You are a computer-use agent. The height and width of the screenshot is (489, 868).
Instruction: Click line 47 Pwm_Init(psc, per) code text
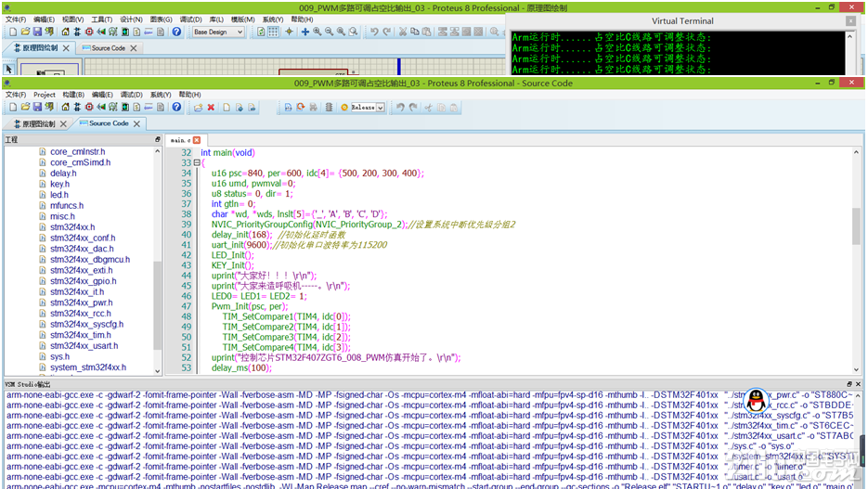pos(250,306)
